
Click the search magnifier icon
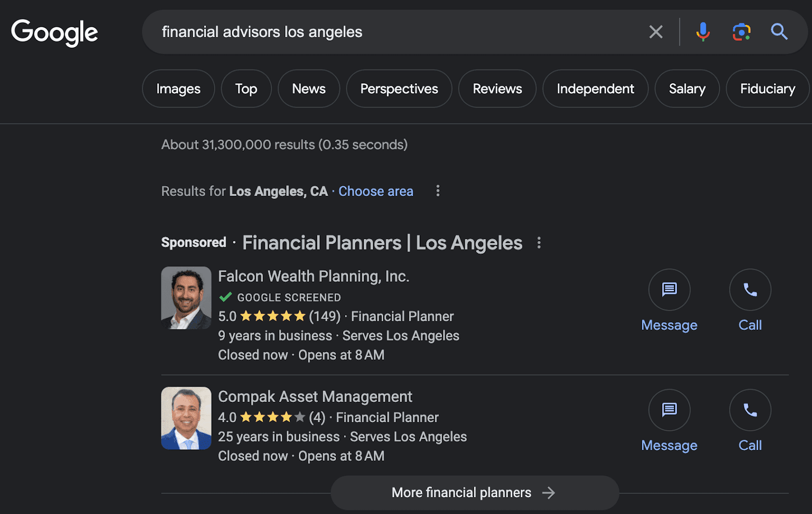point(780,32)
